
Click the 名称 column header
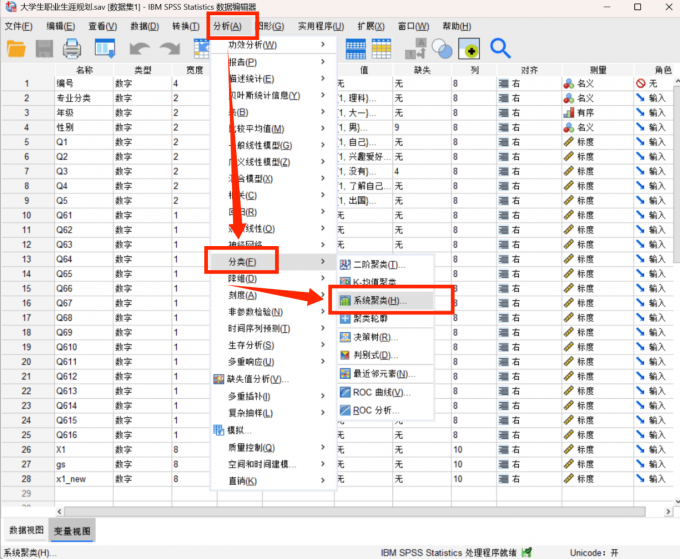(84, 70)
